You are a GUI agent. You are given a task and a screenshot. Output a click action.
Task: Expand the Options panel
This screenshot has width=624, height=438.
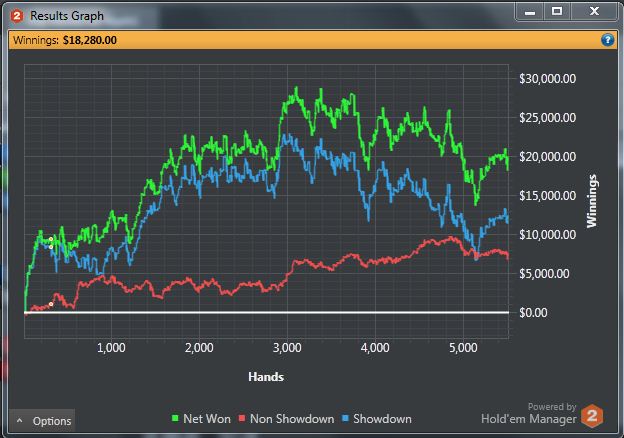[x=43, y=420]
